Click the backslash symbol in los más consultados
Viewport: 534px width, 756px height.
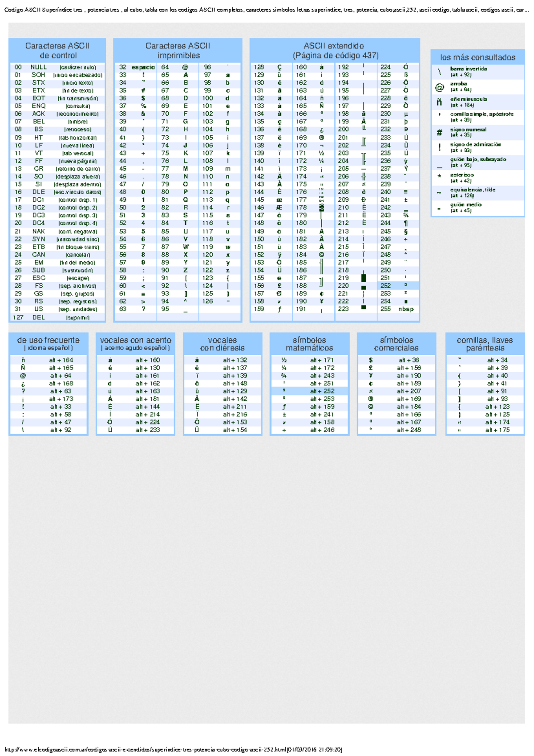pyautogui.click(x=439, y=72)
